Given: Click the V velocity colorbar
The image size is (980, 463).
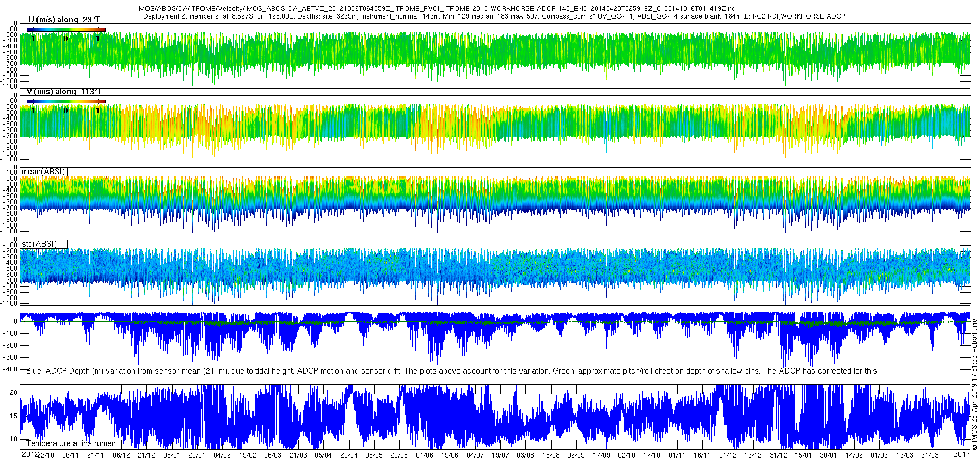Looking at the screenshot, I should 66,101.
